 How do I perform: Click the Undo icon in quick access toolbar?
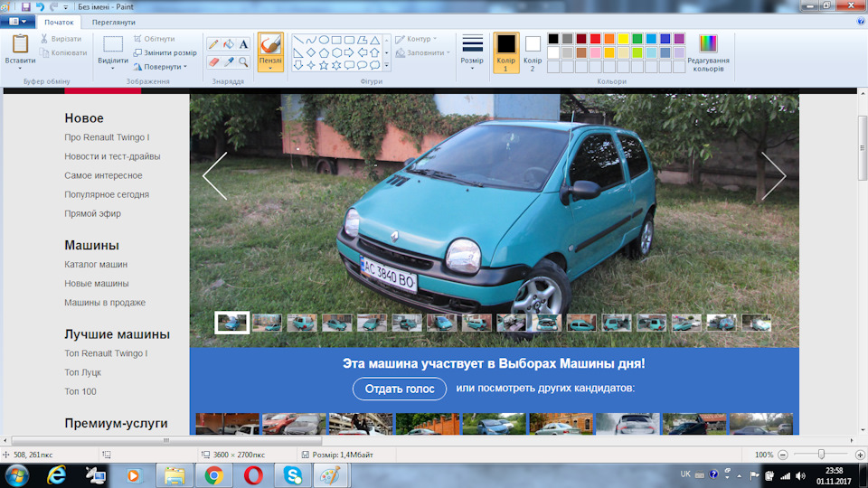(40, 6)
